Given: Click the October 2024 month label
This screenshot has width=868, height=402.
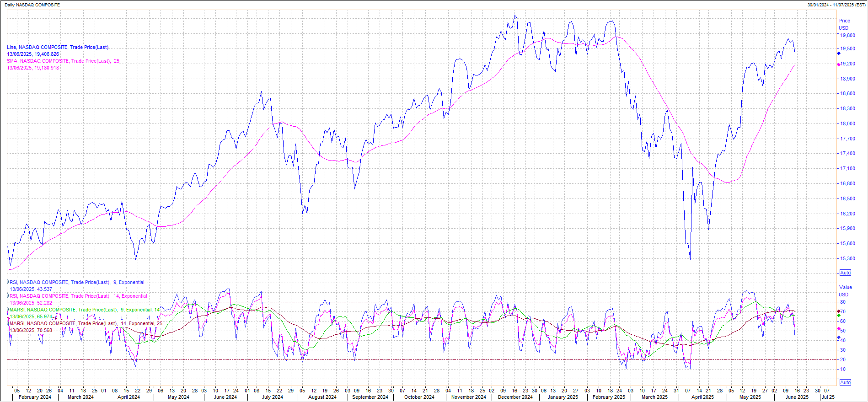Looking at the screenshot, I should tap(419, 397).
